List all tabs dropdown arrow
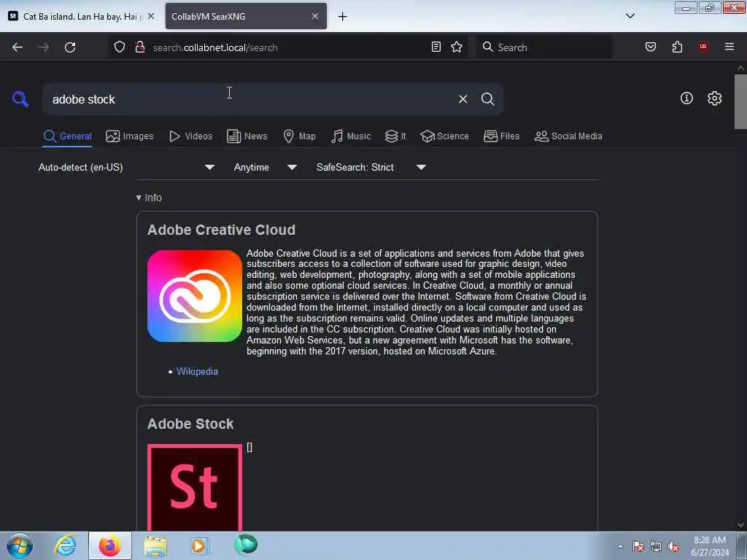 pos(630,16)
